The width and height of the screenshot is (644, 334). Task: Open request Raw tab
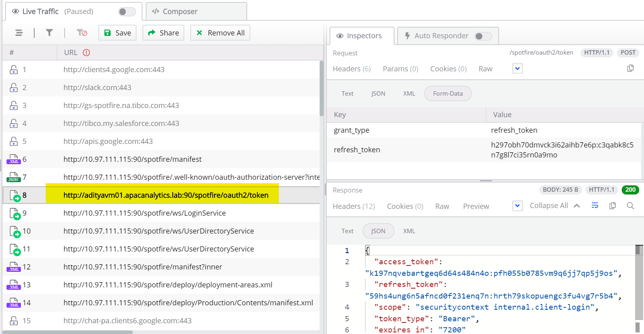point(485,69)
